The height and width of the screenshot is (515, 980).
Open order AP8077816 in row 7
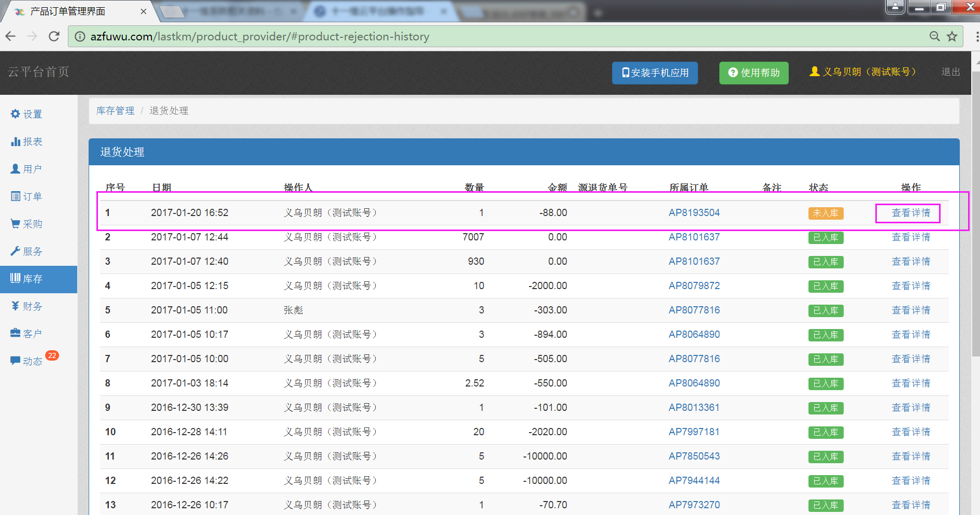pyautogui.click(x=694, y=359)
